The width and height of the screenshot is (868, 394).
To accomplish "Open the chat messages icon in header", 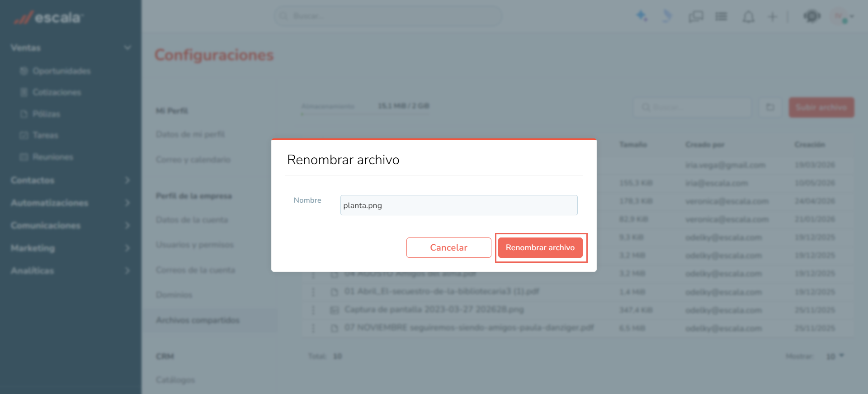I will click(696, 17).
